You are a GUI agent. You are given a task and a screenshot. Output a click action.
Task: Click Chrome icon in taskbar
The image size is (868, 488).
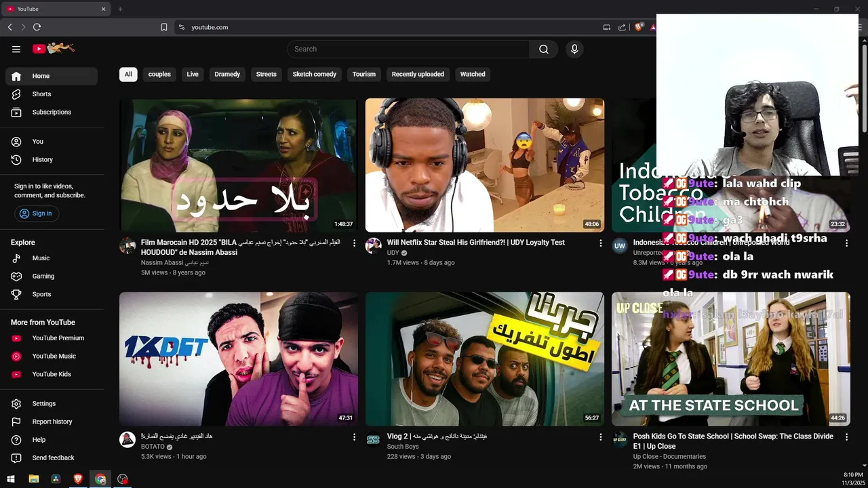pyautogui.click(x=100, y=479)
